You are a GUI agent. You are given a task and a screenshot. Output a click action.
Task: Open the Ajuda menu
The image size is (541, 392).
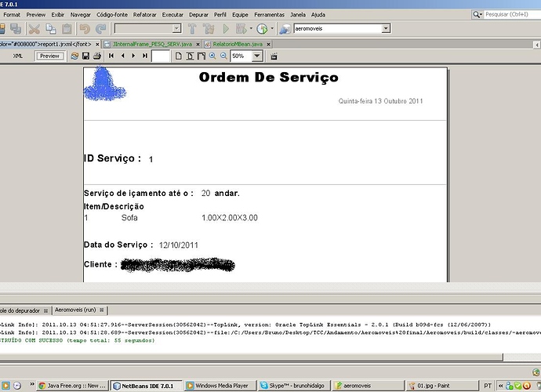click(318, 15)
